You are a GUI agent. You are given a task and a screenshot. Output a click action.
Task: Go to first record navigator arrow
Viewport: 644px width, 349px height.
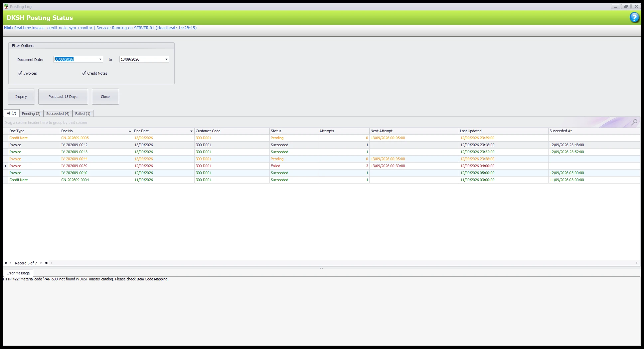(x=5, y=263)
